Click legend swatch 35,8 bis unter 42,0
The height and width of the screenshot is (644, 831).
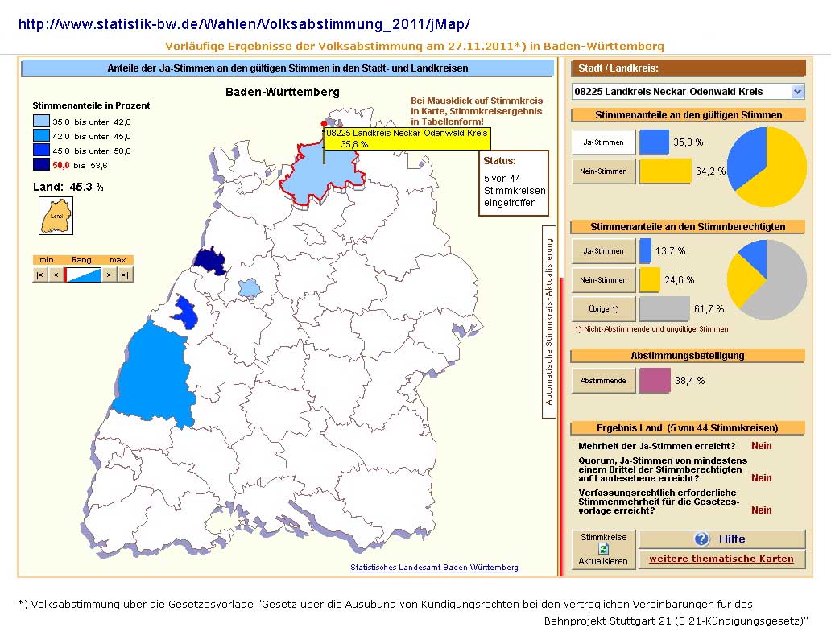click(41, 122)
